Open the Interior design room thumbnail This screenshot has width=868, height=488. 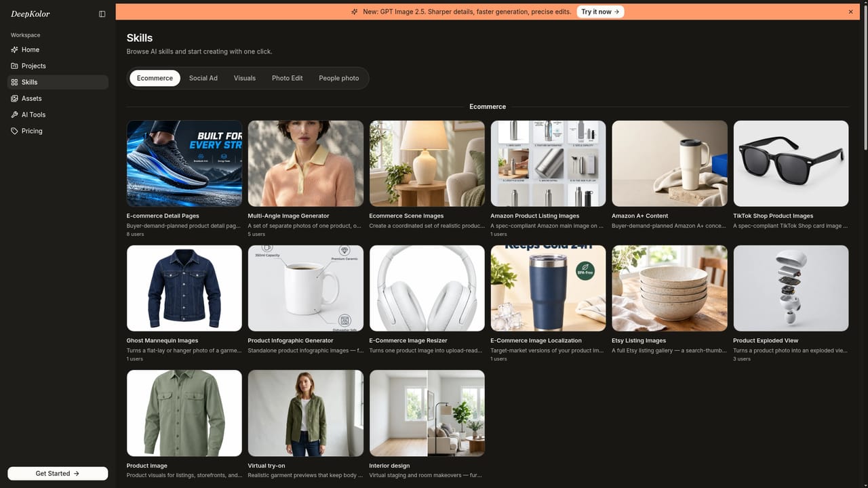427,413
